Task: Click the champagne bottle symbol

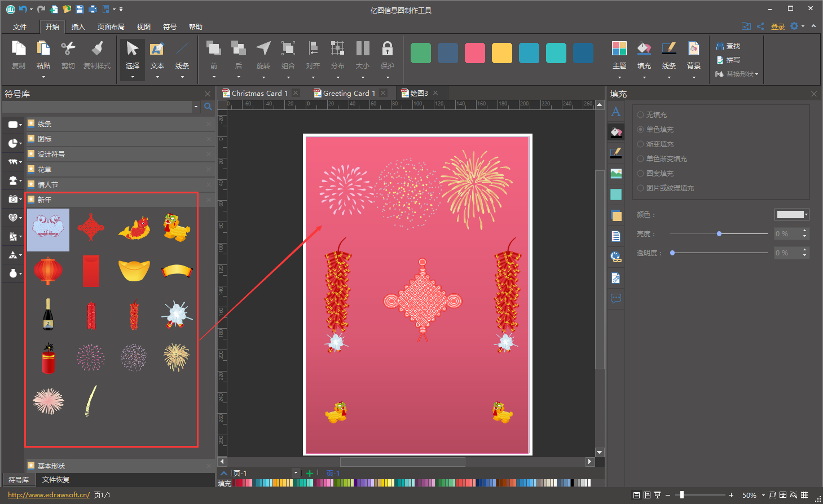Action: click(49, 314)
